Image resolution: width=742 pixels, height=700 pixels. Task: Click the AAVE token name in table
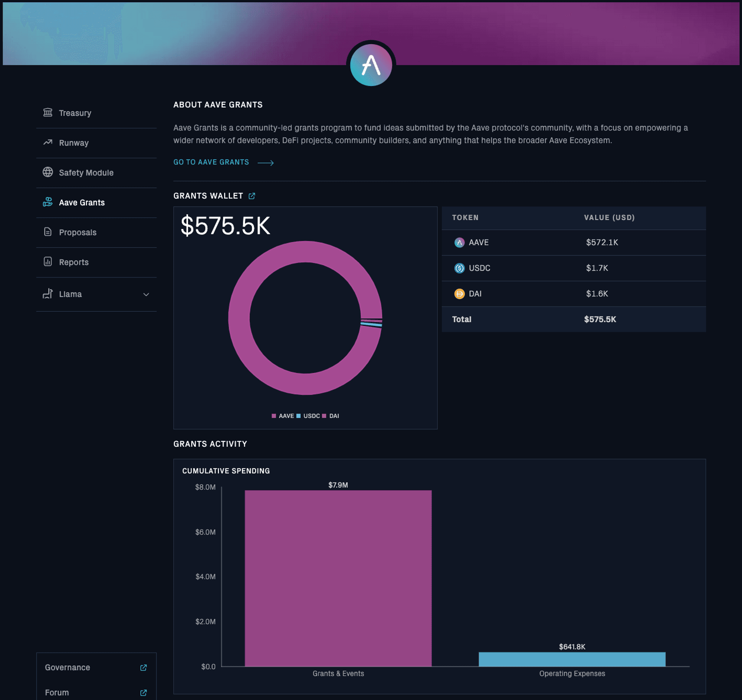tap(479, 243)
